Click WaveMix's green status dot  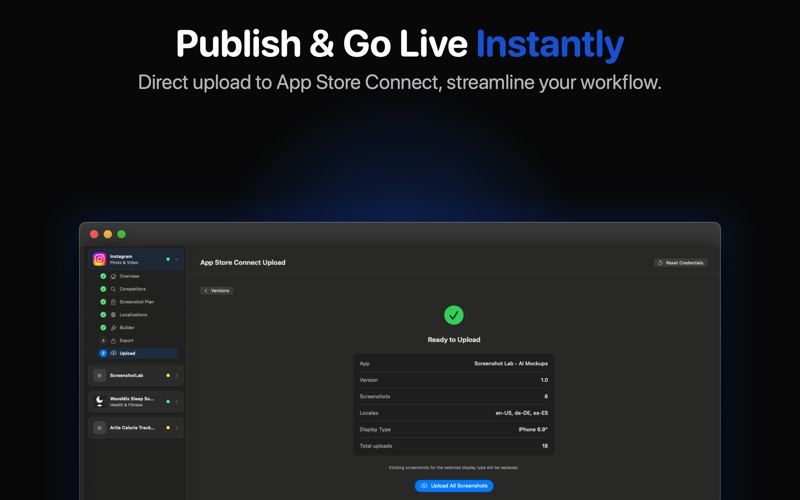point(168,402)
